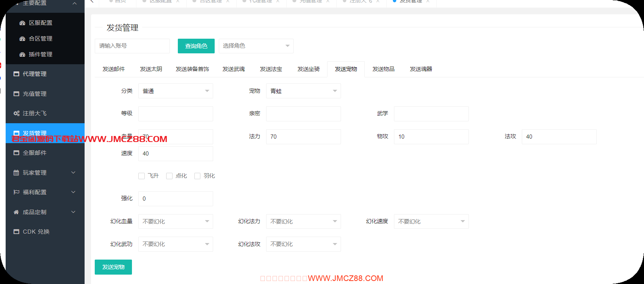
Task: Click the 插件管理 dashboard icon
Action: click(x=22, y=54)
